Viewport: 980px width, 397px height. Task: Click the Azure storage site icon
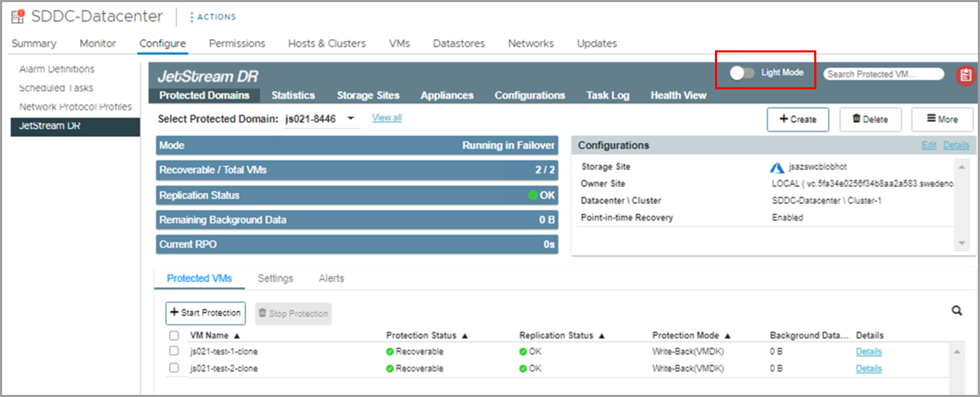777,167
